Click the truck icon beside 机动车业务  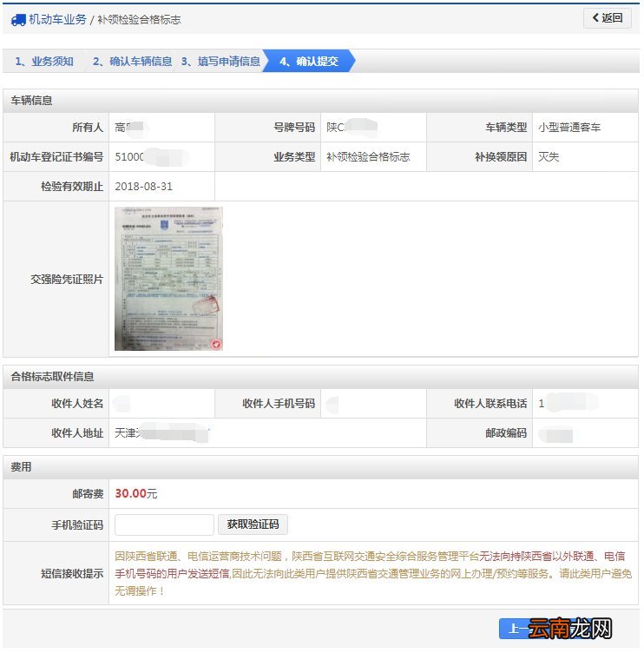point(18,20)
